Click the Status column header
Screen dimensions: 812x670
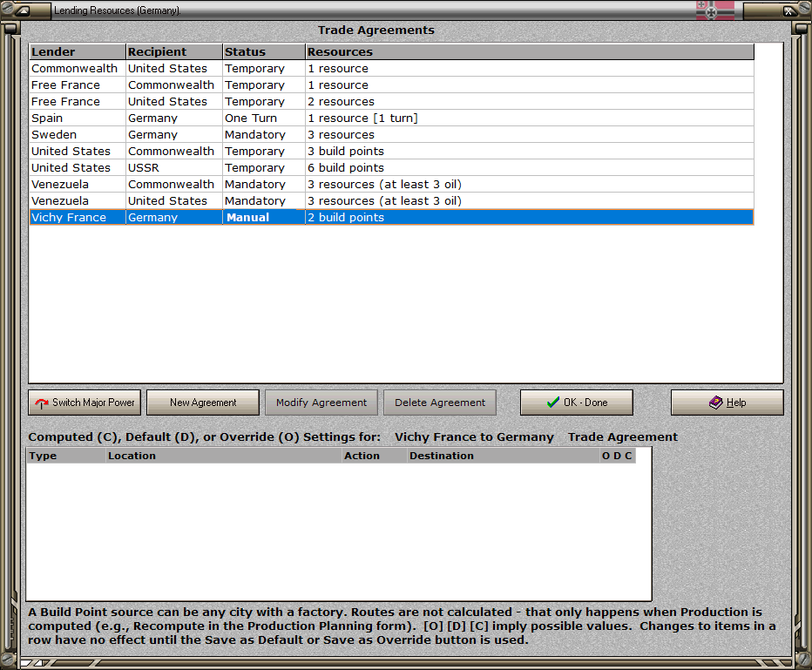pyautogui.click(x=264, y=51)
